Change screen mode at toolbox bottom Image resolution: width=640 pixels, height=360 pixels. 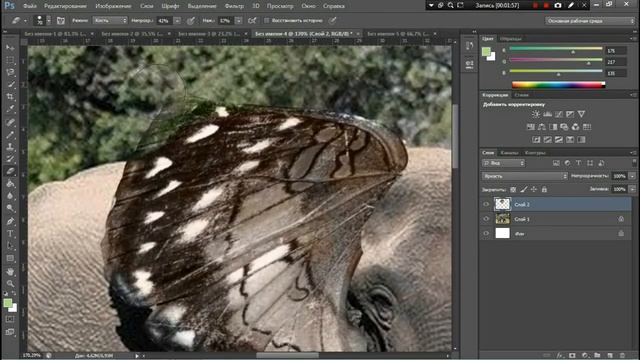point(10,332)
